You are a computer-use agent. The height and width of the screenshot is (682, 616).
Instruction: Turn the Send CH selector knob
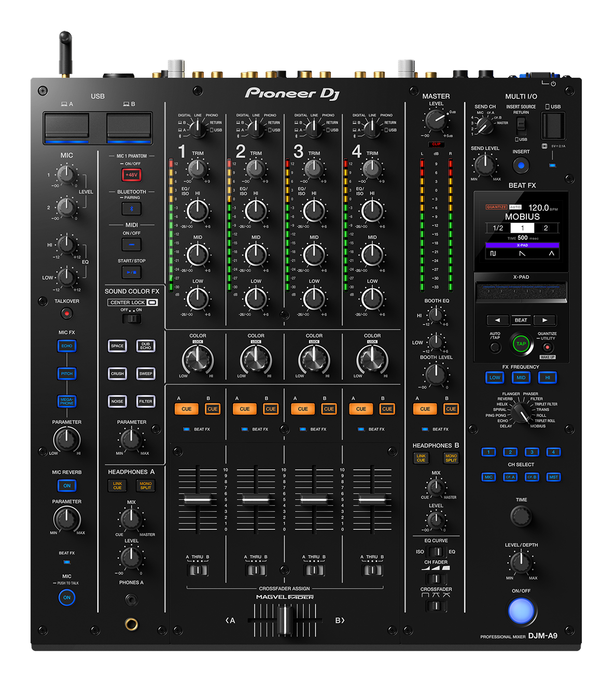pyautogui.click(x=484, y=125)
